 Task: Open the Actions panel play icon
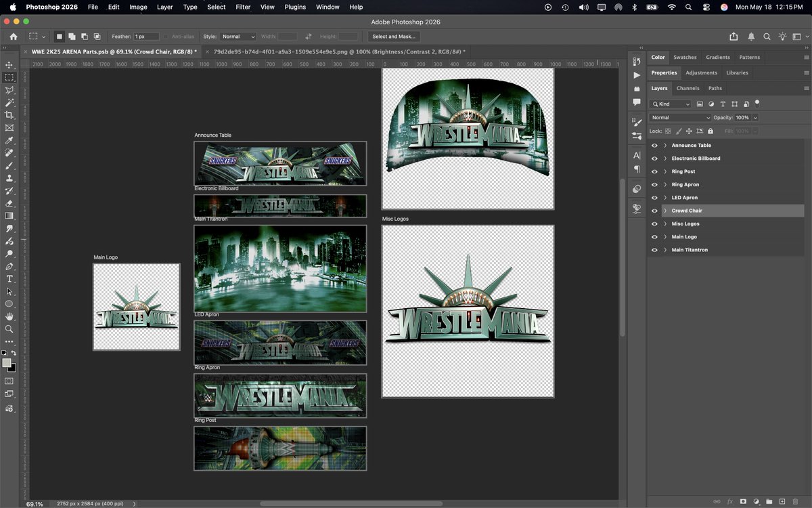[x=637, y=75]
